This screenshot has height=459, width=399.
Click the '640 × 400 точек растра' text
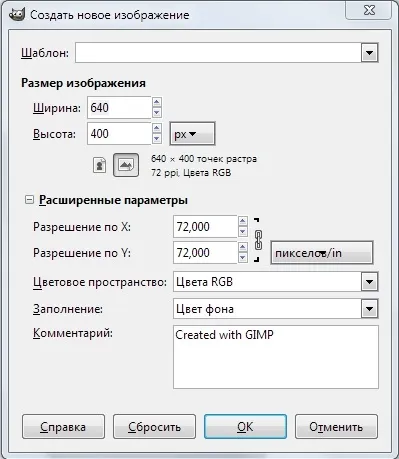coord(204,159)
